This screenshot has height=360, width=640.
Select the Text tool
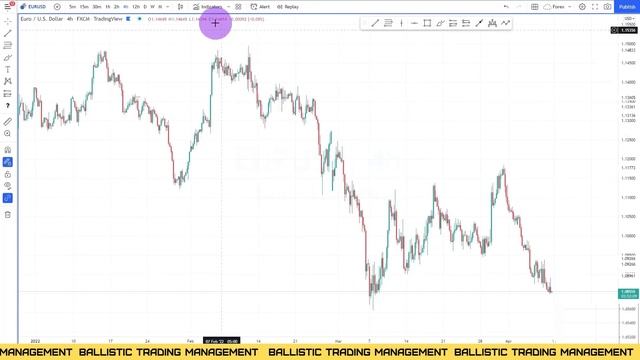[7, 70]
